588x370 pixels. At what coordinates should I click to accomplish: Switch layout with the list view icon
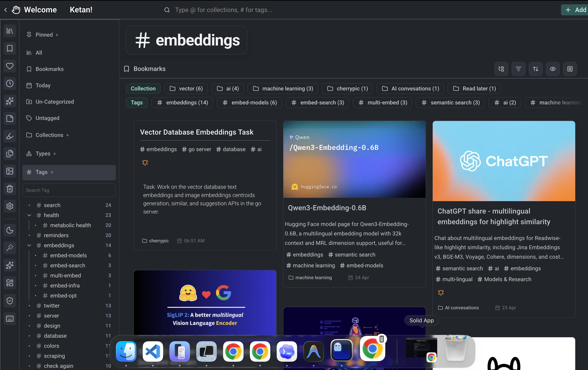pos(570,69)
